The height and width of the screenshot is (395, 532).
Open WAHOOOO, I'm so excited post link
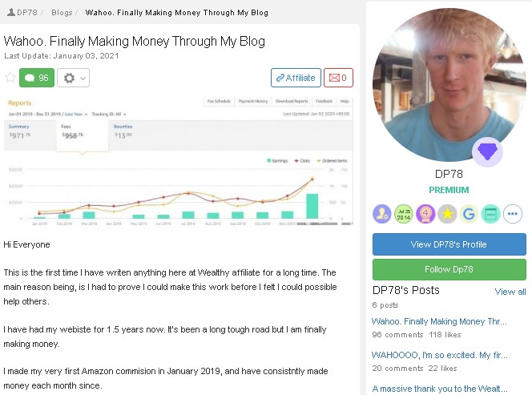[x=440, y=355]
